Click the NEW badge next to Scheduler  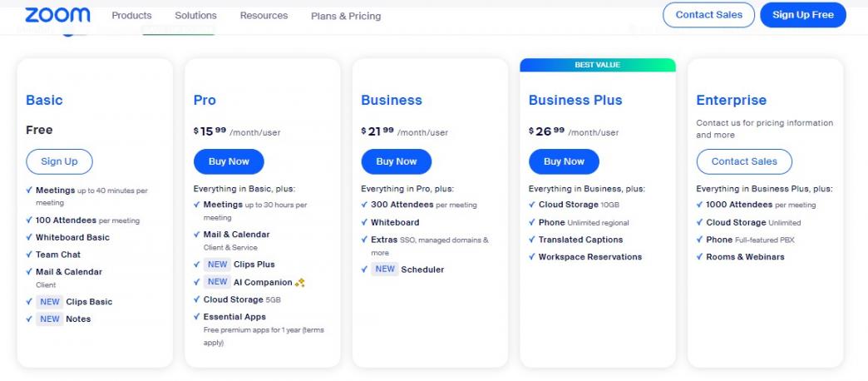(384, 270)
